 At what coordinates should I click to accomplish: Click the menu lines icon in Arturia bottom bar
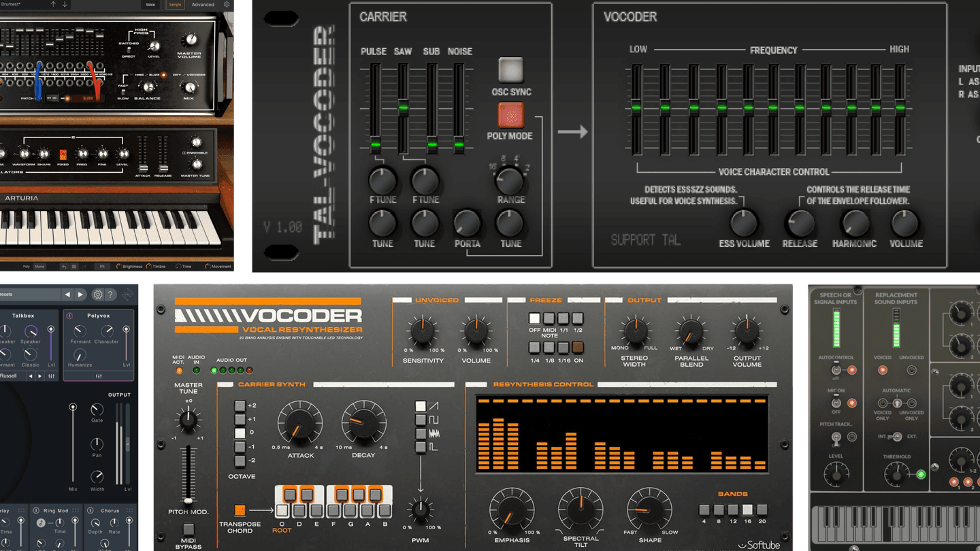pyautogui.click(x=74, y=267)
